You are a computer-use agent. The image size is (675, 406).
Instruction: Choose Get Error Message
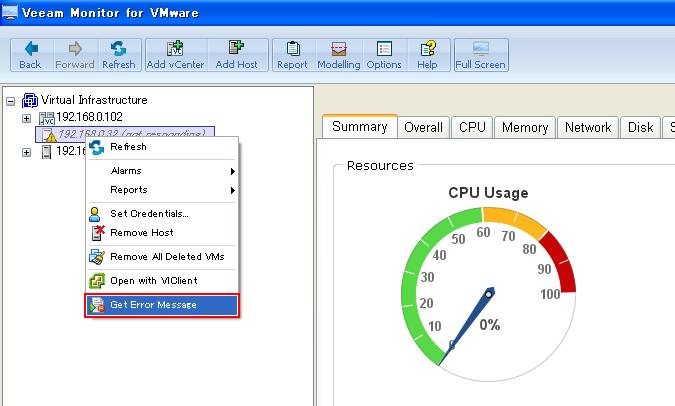point(162,305)
